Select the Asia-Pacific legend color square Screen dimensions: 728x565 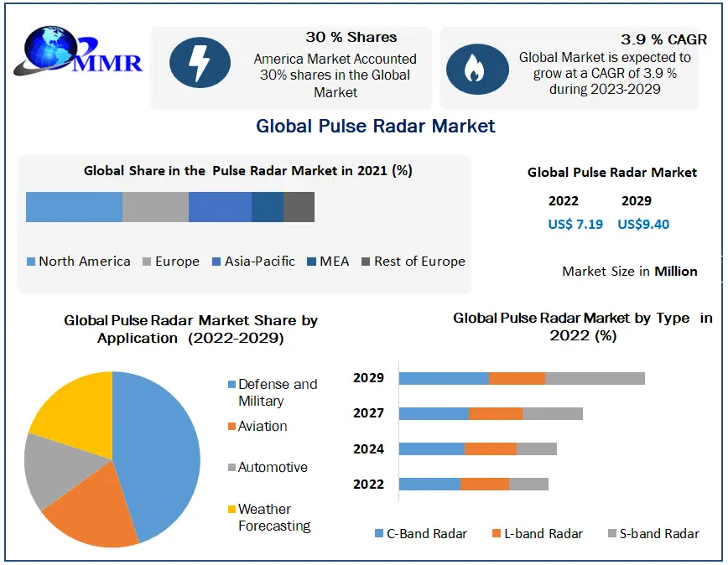click(217, 262)
